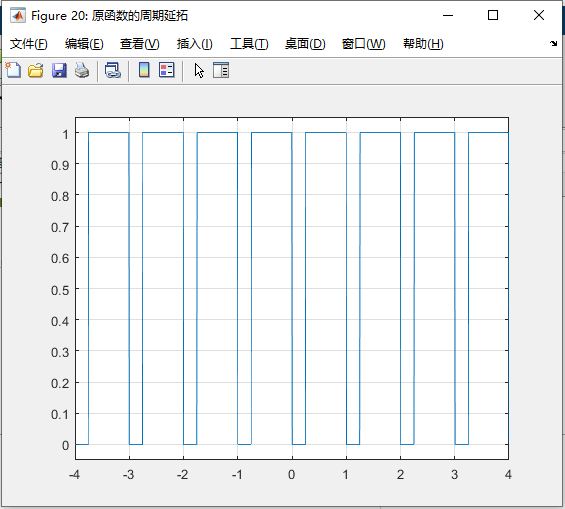Open the 窗口(W) menu
This screenshot has width=565, height=509.
(x=364, y=44)
